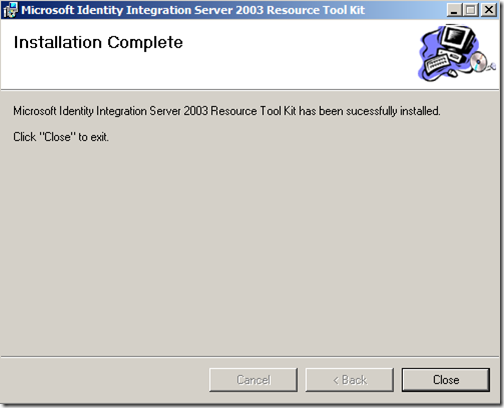504x408 pixels.
Task: Click the successfully installed message text
Action: 227,111
